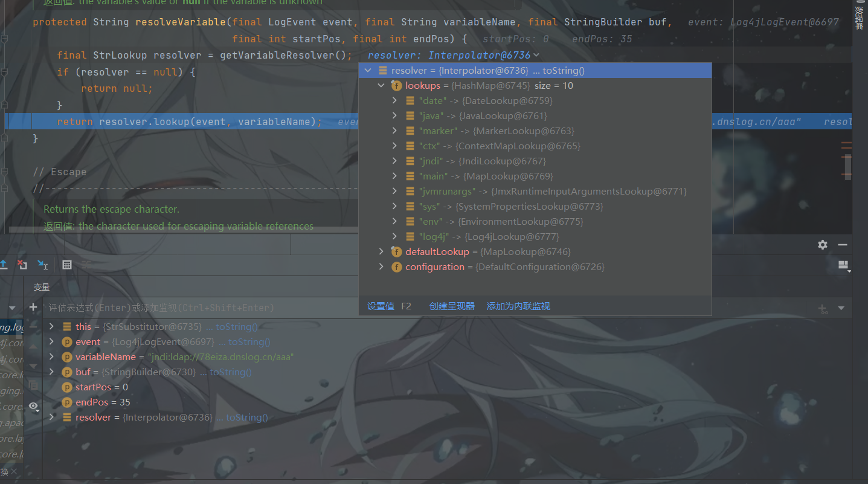Image resolution: width=868 pixels, height=484 pixels.
Task: Select the "env" -> EnvironmentLookup@6775 row
Action: tap(535, 221)
